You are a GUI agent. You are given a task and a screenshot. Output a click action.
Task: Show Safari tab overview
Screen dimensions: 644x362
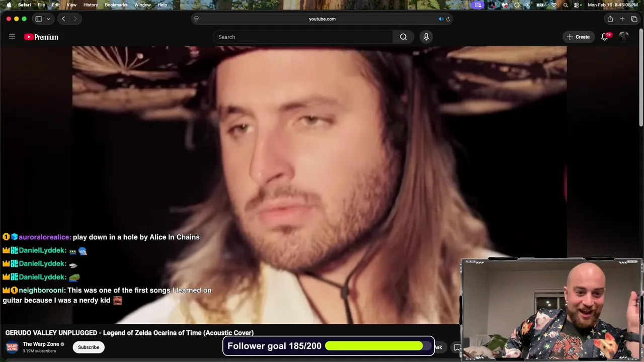click(634, 19)
